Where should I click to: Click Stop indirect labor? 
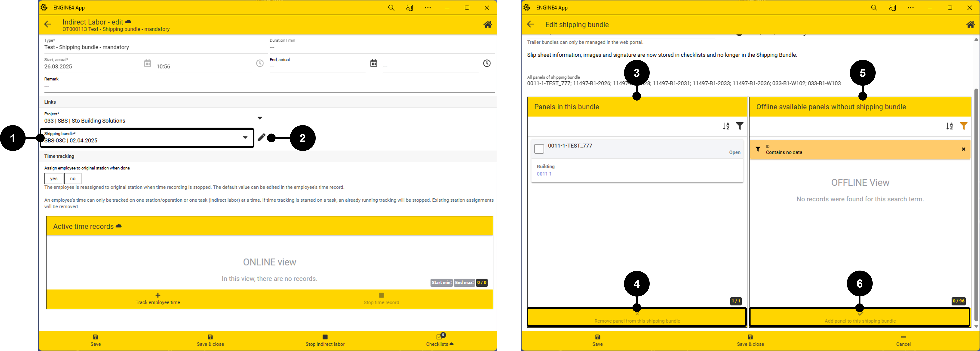click(x=325, y=340)
